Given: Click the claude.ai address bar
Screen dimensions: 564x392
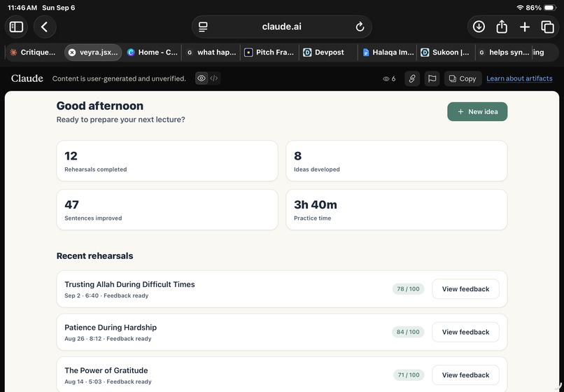Looking at the screenshot, I should coord(281,27).
